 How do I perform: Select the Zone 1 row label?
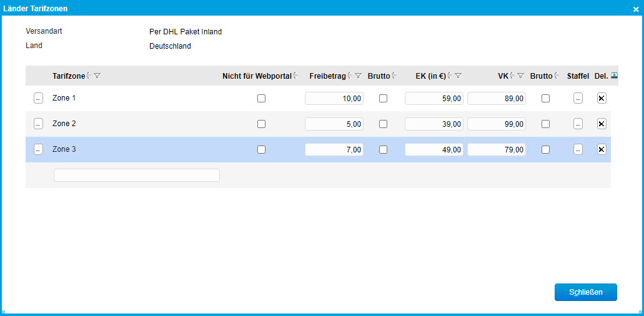[x=64, y=98]
